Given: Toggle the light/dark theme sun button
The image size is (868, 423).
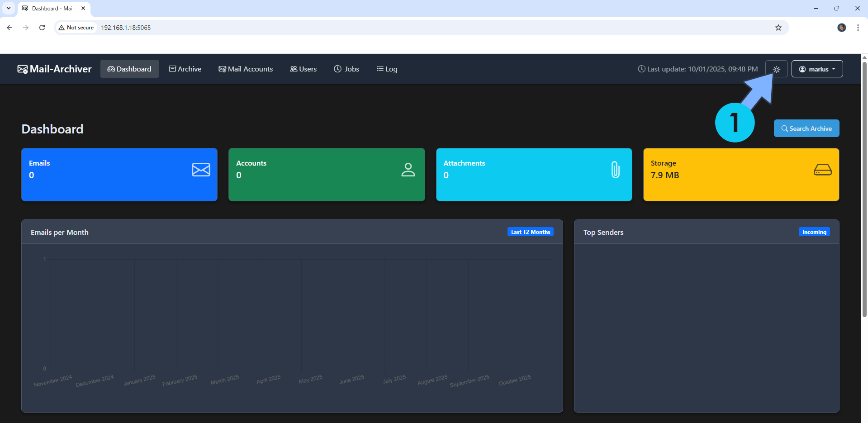Looking at the screenshot, I should click(776, 69).
